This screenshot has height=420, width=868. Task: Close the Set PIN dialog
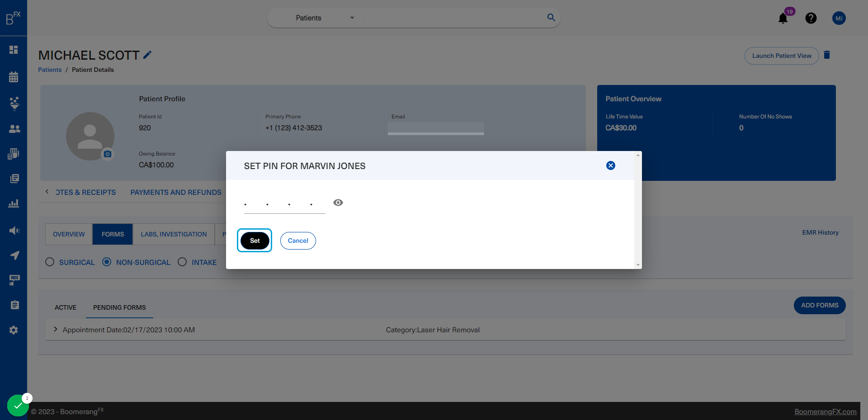[611, 165]
